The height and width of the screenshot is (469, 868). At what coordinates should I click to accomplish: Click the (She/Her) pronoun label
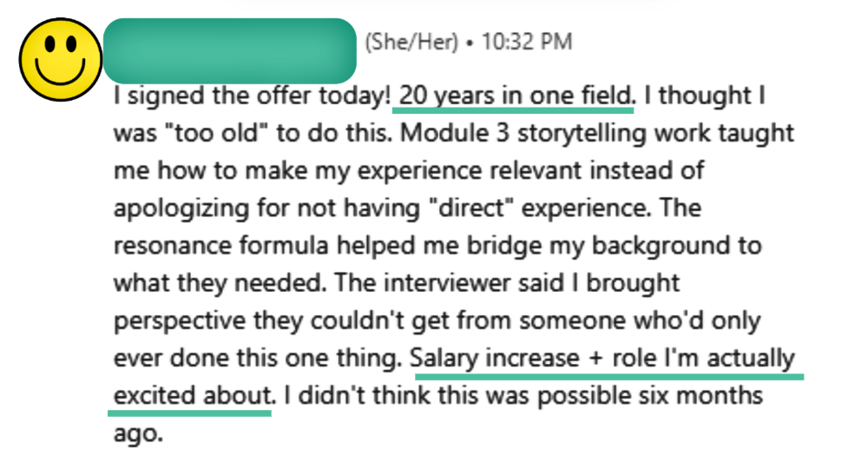point(411,43)
